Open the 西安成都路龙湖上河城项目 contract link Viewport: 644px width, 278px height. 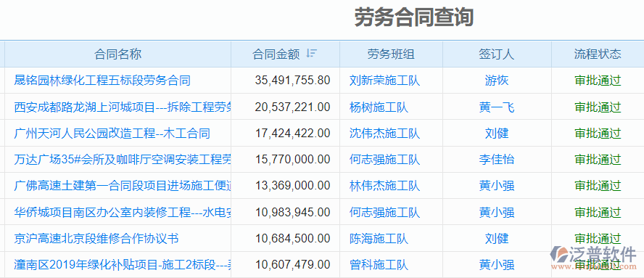(x=123, y=107)
